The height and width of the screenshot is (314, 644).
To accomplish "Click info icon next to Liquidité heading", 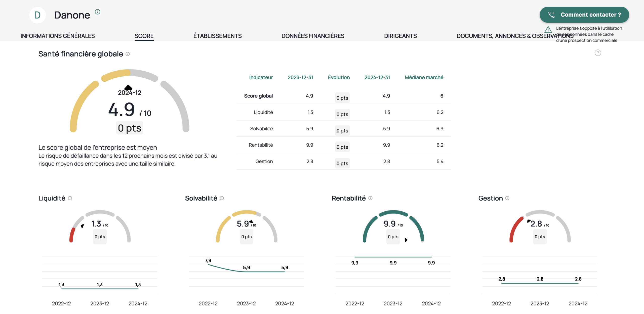I will pyautogui.click(x=70, y=198).
